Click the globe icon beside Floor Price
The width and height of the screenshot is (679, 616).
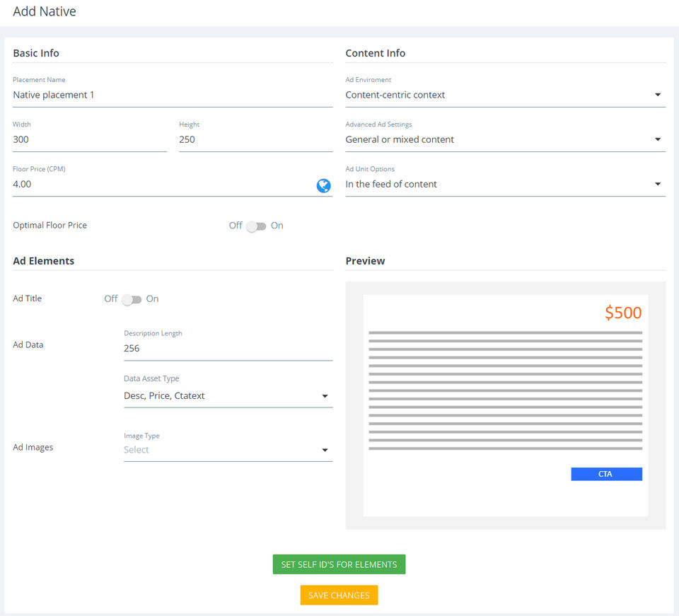324,185
